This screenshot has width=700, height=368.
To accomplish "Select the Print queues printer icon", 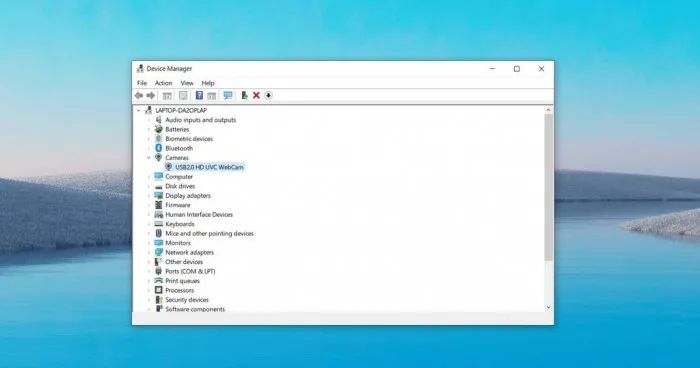I will coord(158,280).
